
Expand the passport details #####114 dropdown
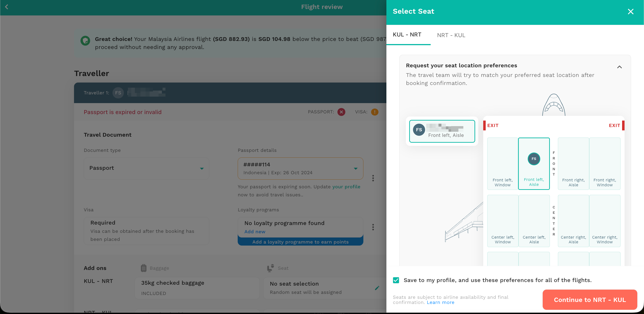(x=300, y=168)
